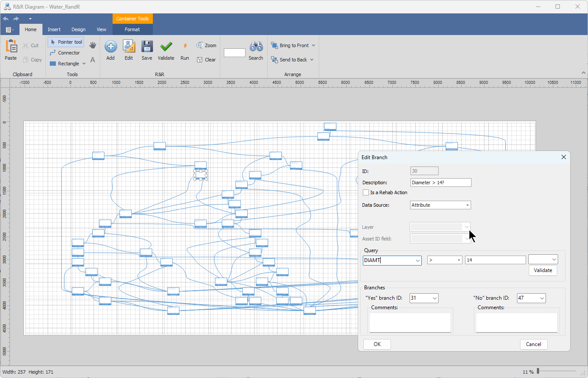Screen dimensions: 588x378
Task: Enable the Is a Rehab Action checkbox
Action: coord(366,192)
